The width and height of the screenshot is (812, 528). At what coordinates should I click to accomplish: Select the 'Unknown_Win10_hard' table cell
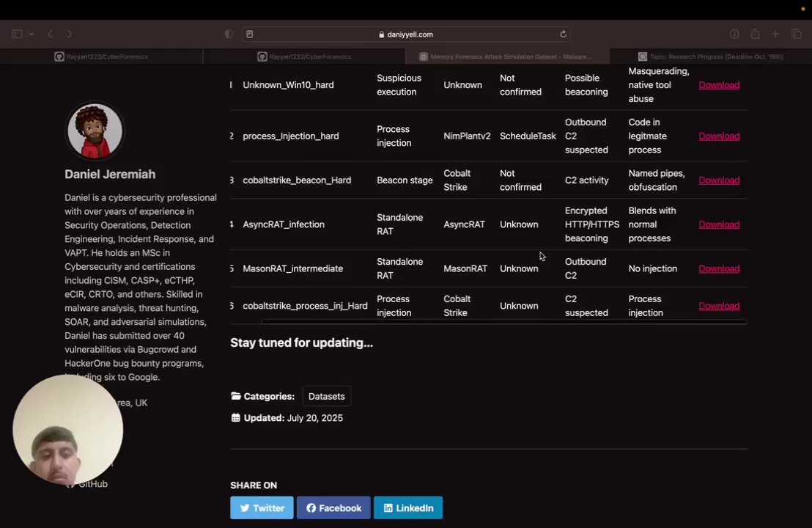tap(289, 85)
